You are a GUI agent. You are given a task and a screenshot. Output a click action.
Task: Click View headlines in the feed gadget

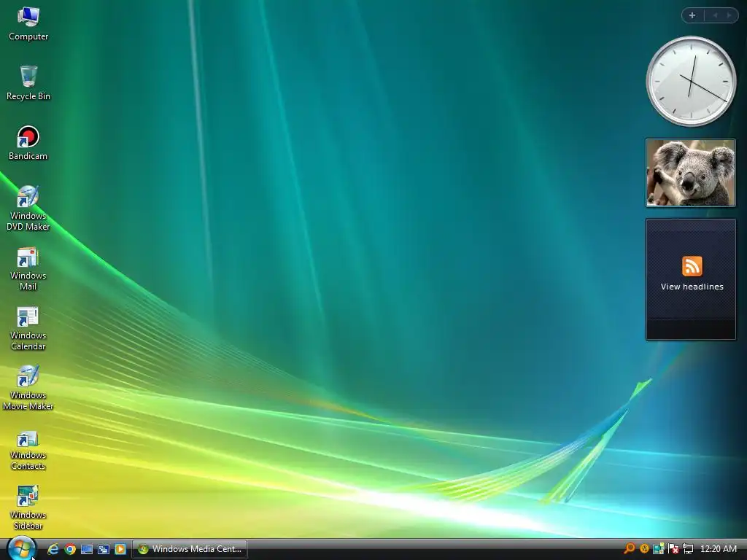coord(692,287)
